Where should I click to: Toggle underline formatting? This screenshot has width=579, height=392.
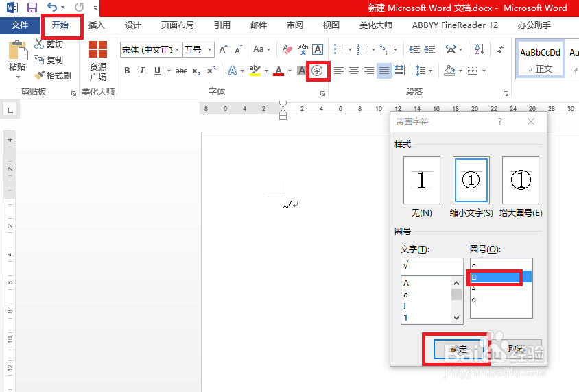(x=157, y=71)
